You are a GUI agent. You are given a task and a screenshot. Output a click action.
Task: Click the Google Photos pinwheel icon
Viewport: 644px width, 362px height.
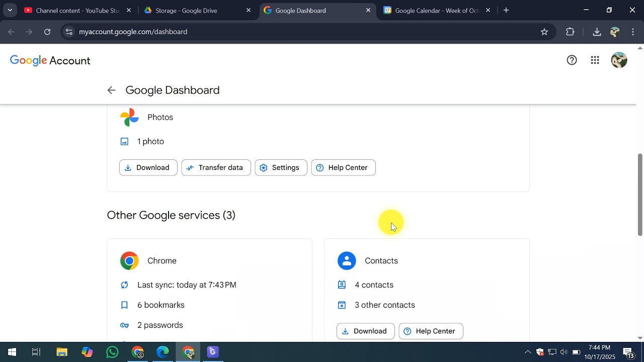click(x=129, y=117)
